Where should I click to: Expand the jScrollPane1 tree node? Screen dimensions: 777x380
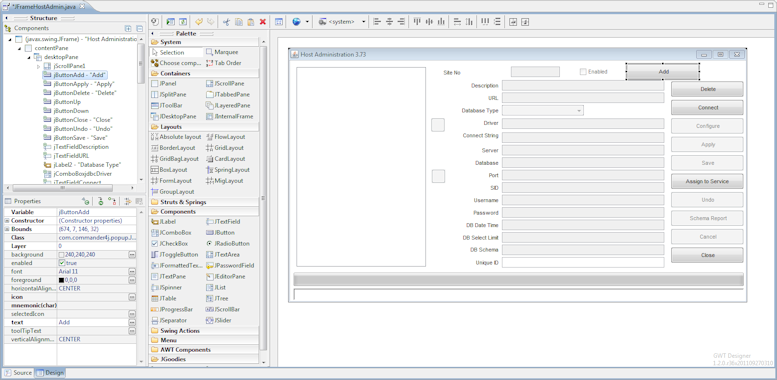coord(39,66)
